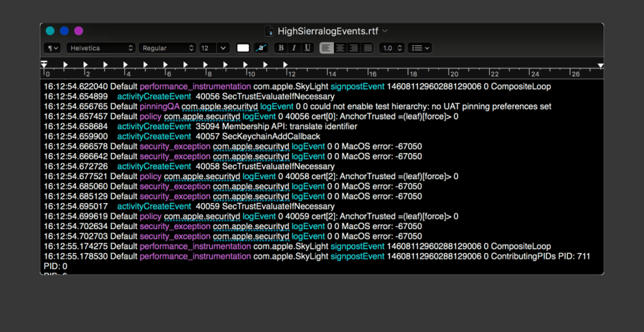This screenshot has height=332, width=644.
Task: Toggle italic formatting
Action: [x=294, y=48]
